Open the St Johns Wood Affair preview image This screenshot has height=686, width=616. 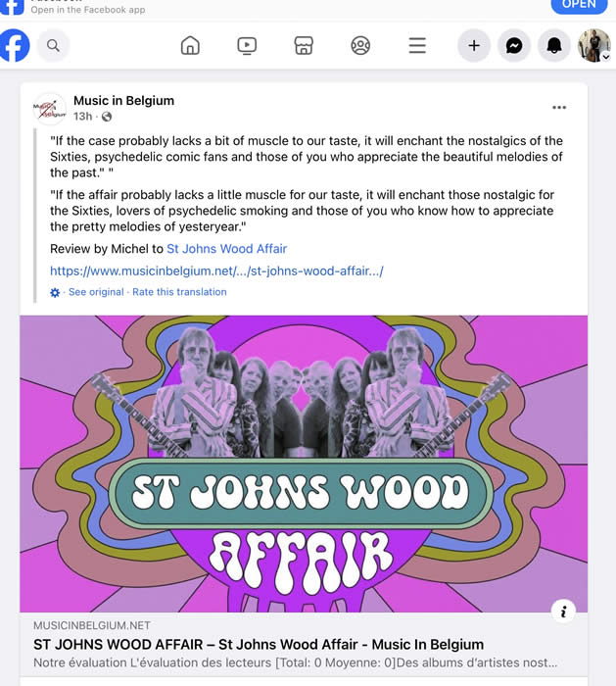[x=304, y=464]
